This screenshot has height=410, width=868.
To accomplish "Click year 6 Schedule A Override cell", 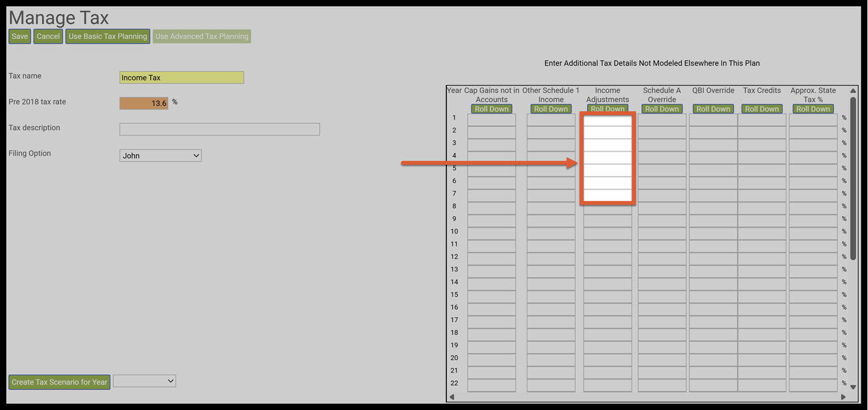I will tap(662, 183).
